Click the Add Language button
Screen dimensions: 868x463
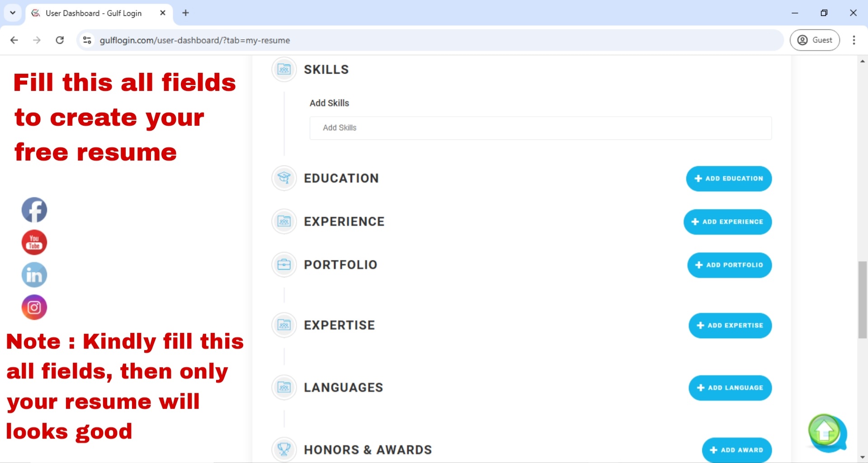[x=730, y=387]
